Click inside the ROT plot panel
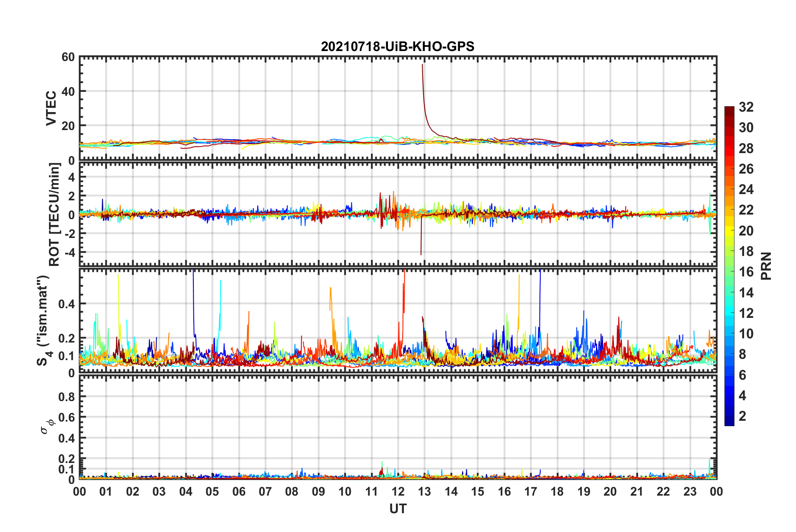This screenshot has height=532, width=796. [398, 214]
